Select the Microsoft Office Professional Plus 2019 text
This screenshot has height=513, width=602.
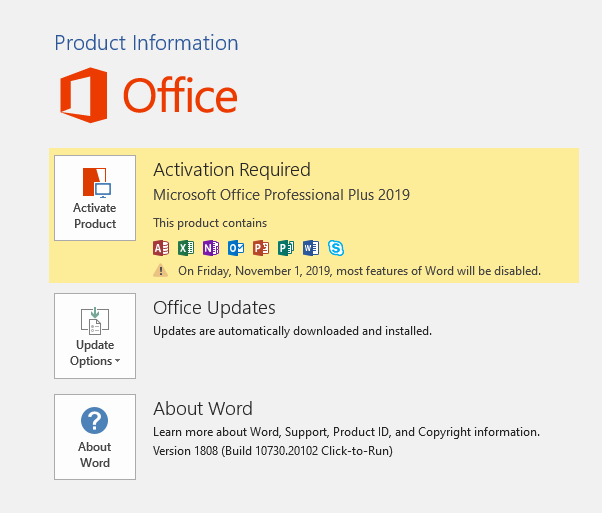pyautogui.click(x=281, y=195)
